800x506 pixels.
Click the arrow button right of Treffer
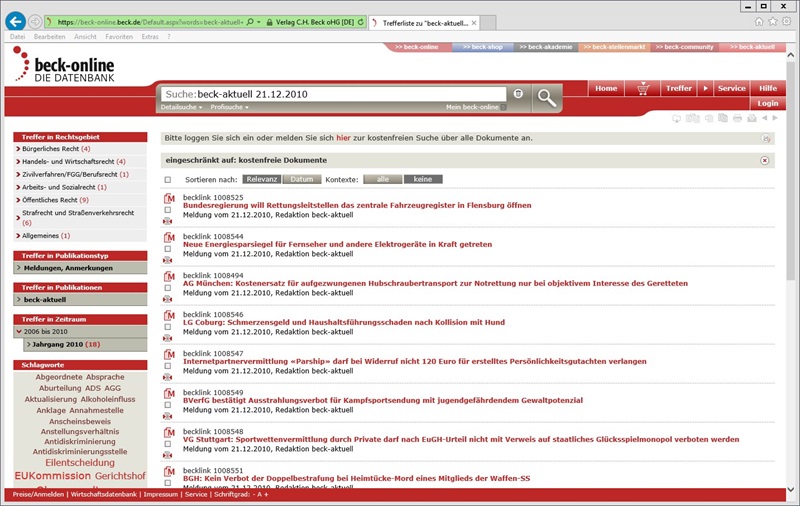point(705,88)
